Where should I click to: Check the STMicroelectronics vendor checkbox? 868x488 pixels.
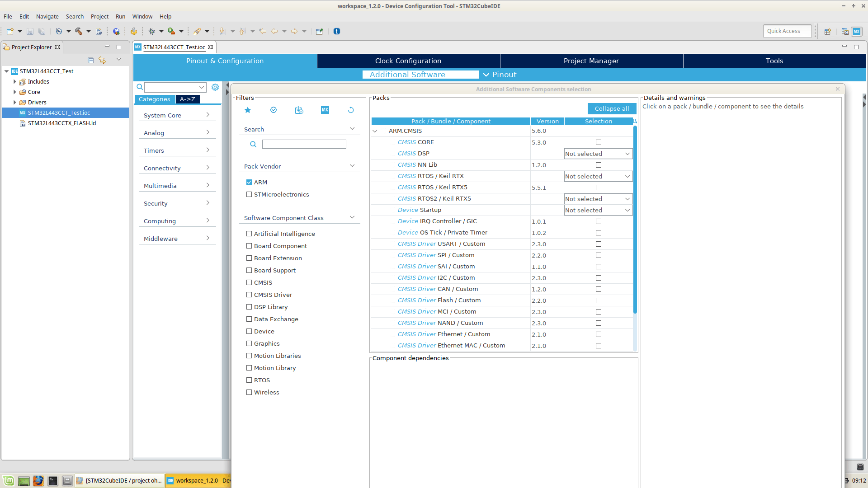pos(249,194)
